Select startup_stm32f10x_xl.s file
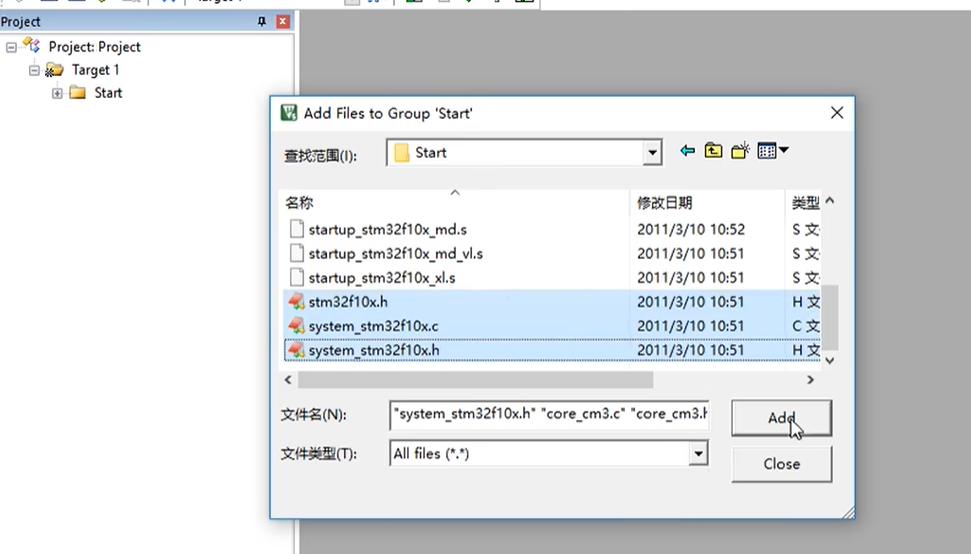Screen dimensions: 971x554 point(381,278)
